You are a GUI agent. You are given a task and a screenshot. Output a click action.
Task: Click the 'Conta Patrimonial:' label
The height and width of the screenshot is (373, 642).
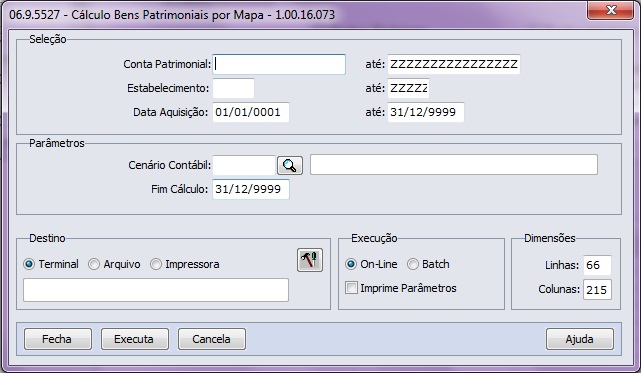(167, 64)
